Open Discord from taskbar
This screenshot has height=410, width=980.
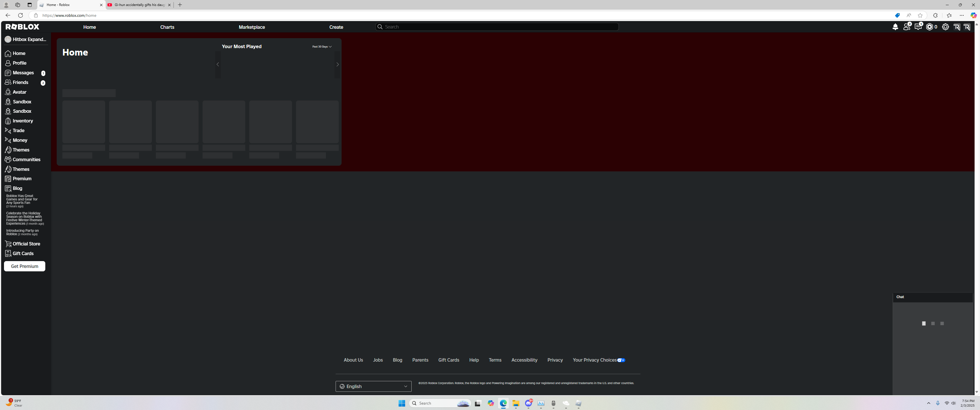(x=528, y=403)
